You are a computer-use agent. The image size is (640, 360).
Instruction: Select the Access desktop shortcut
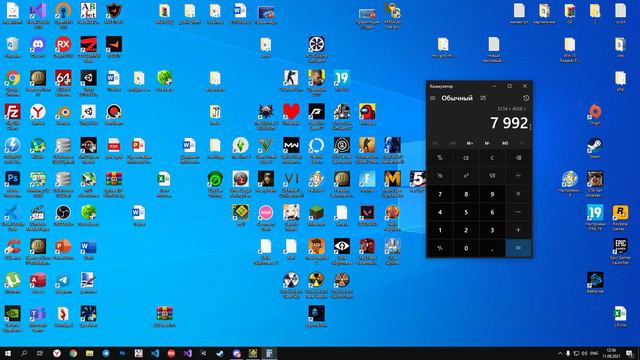[x=38, y=283]
